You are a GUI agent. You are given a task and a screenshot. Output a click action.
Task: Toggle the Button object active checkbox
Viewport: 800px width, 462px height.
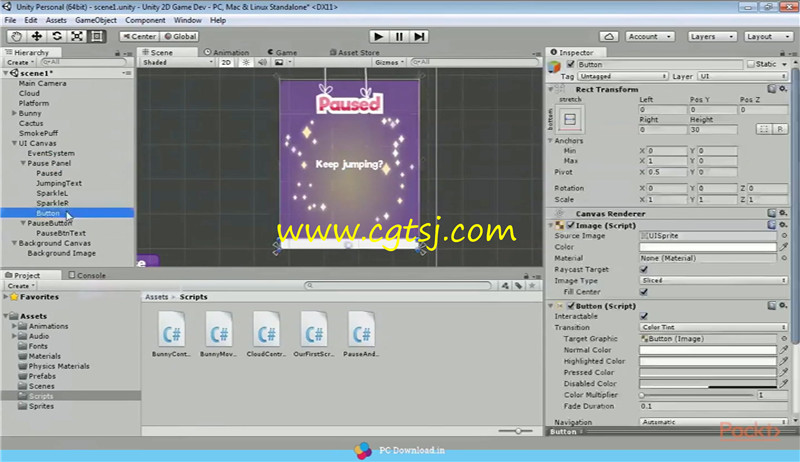[570, 64]
